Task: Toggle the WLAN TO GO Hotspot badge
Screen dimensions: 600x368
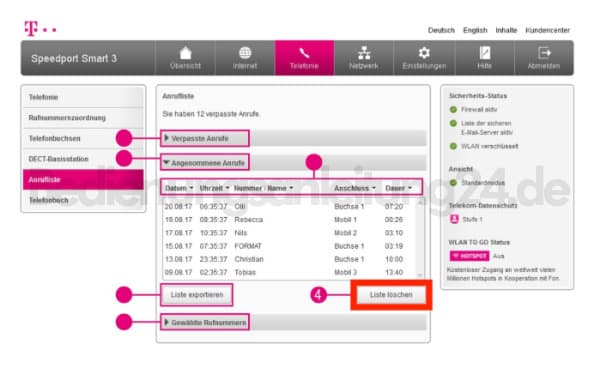Action: [469, 256]
